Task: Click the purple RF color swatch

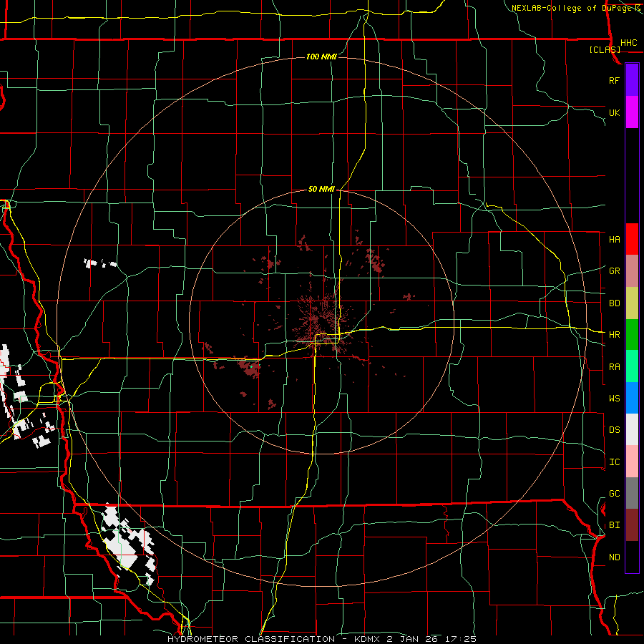Action: [632, 80]
